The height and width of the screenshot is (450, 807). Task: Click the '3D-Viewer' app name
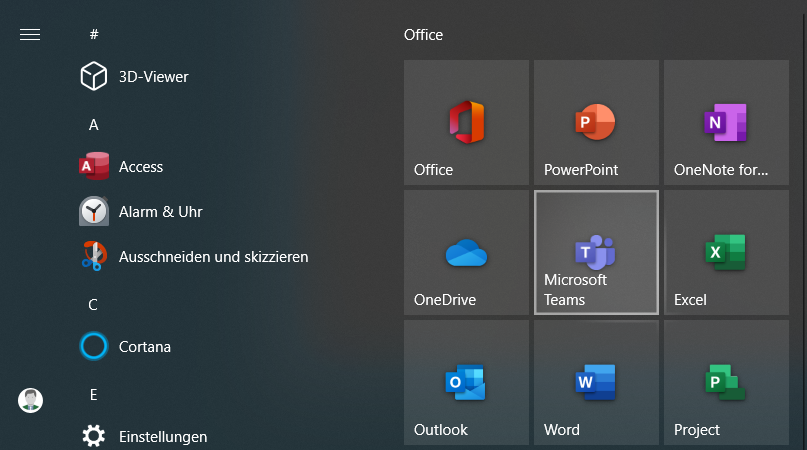(153, 77)
